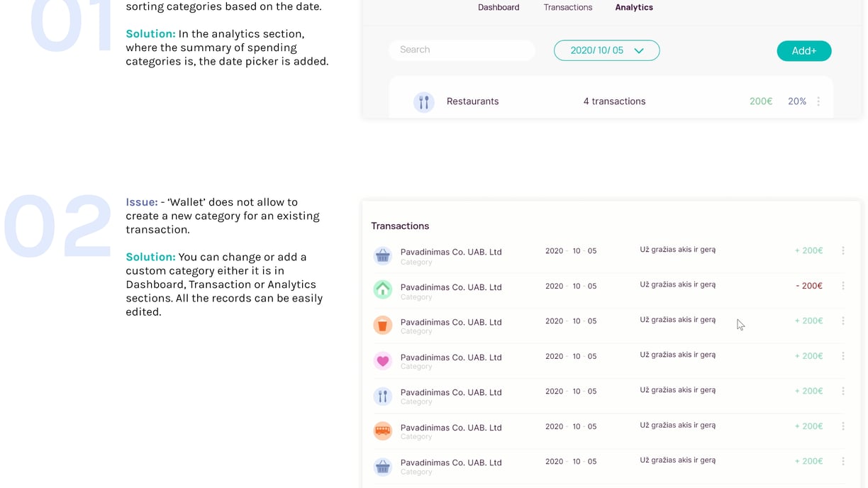Click the Restaurants row fork icon
868x488 pixels.
423,102
